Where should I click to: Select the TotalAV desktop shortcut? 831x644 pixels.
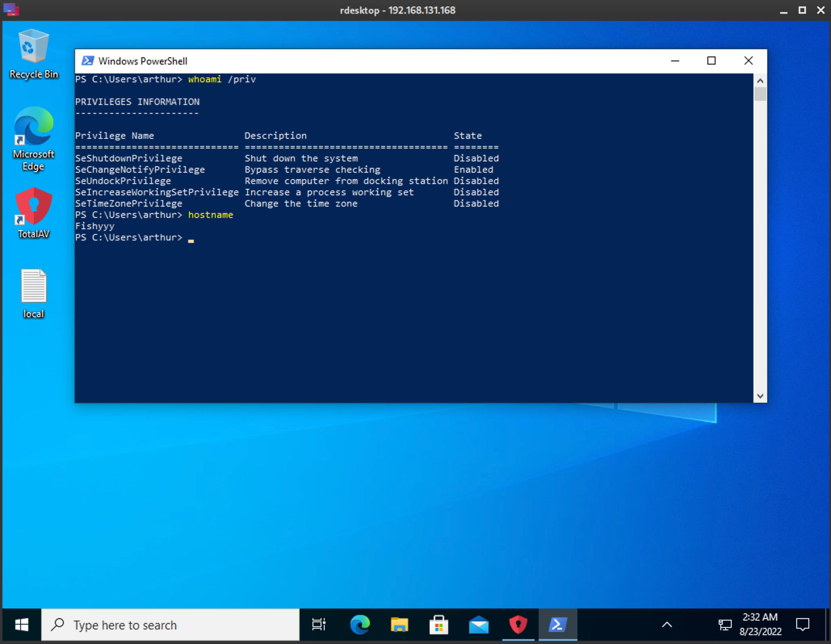(x=34, y=213)
